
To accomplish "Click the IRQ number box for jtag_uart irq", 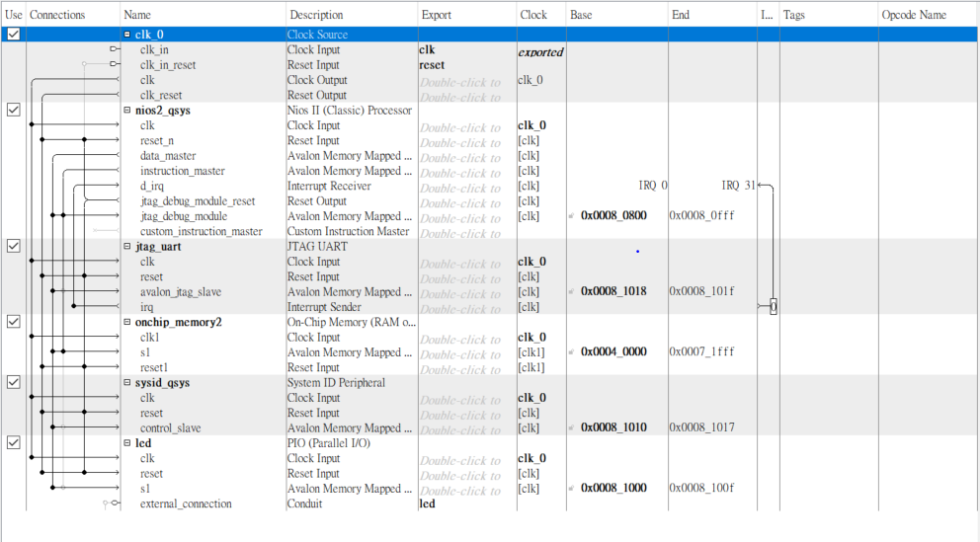I will 774,307.
